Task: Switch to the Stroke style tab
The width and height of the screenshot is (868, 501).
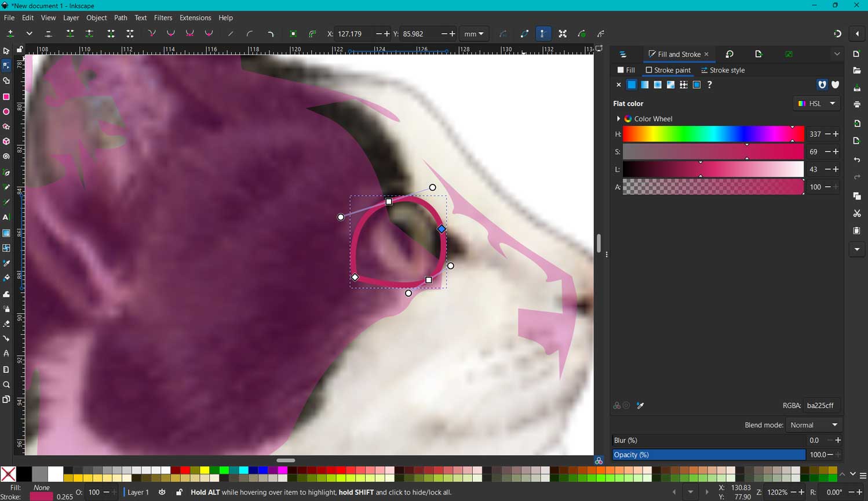Action: pyautogui.click(x=723, y=70)
